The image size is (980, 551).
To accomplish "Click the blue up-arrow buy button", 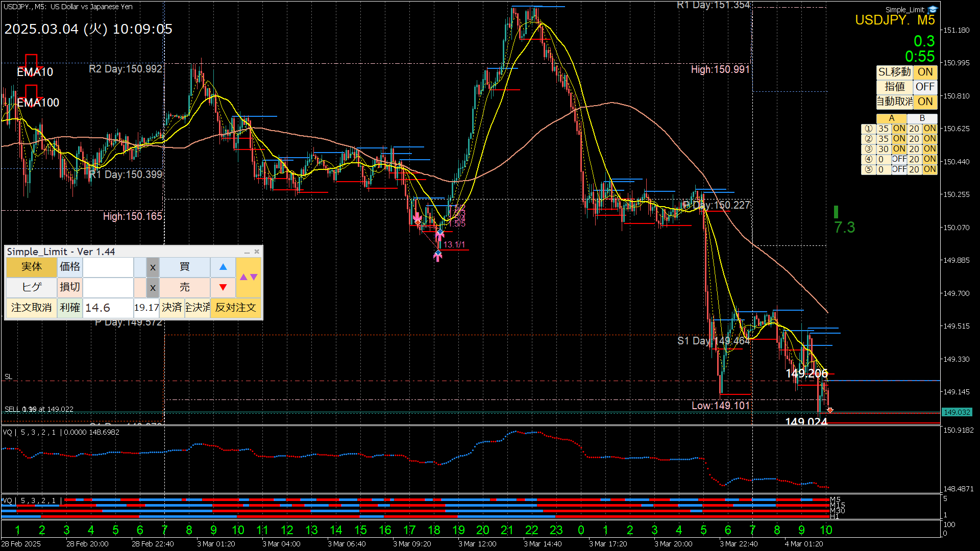I will 223,267.
